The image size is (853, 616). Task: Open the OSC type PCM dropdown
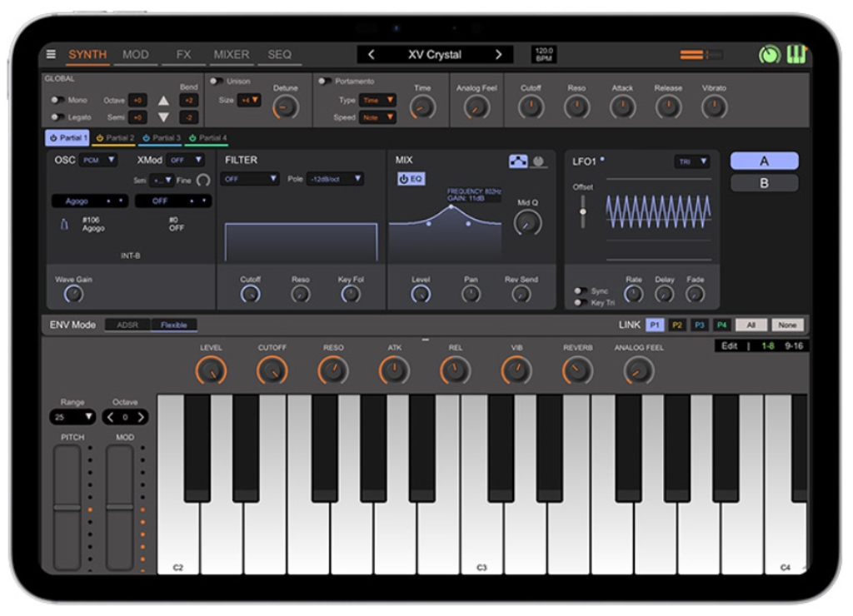98,160
